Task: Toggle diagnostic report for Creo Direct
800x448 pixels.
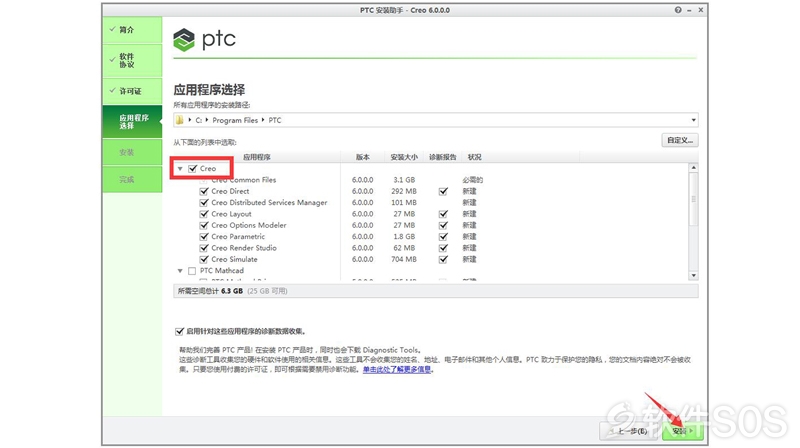Action: tap(443, 191)
